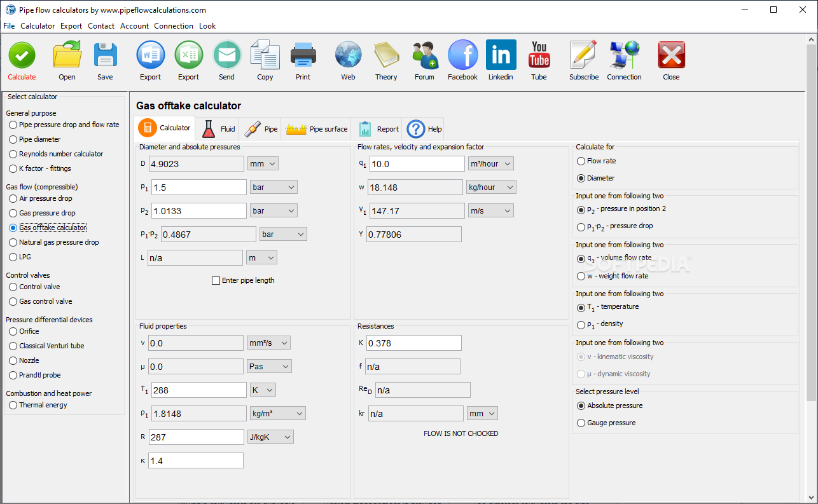Open the diameter D unit dropdown (mm)

click(x=263, y=164)
